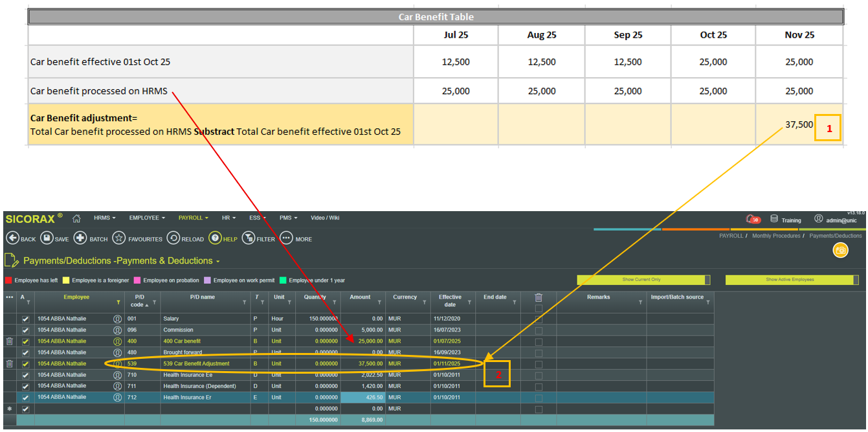Tick the select-all delete checkbox in header

pos(539,308)
